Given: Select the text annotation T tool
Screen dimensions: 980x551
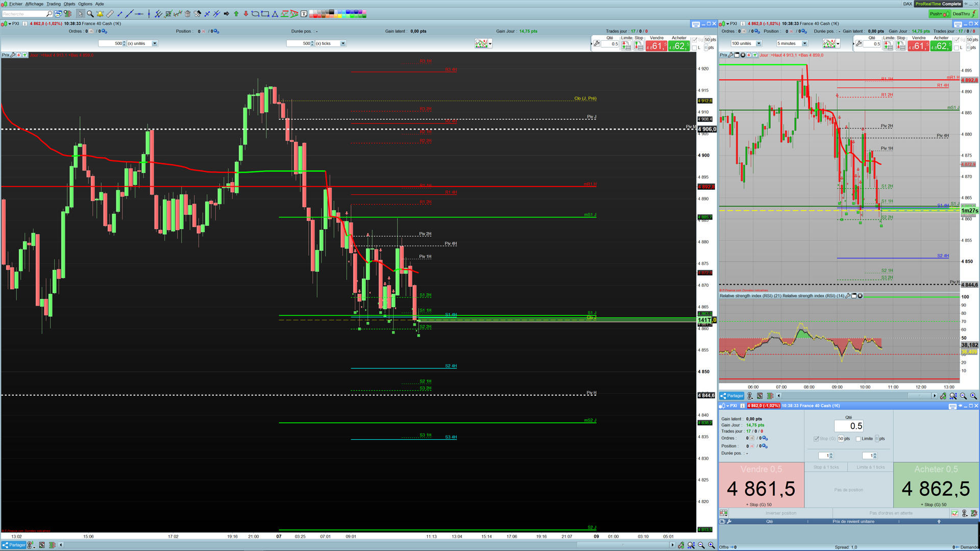Looking at the screenshot, I should point(304,14).
